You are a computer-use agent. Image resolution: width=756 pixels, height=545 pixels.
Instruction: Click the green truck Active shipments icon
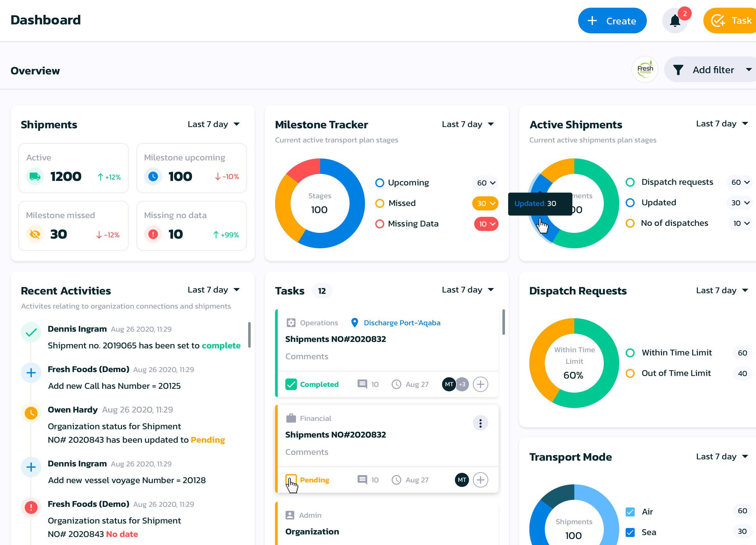point(35,176)
